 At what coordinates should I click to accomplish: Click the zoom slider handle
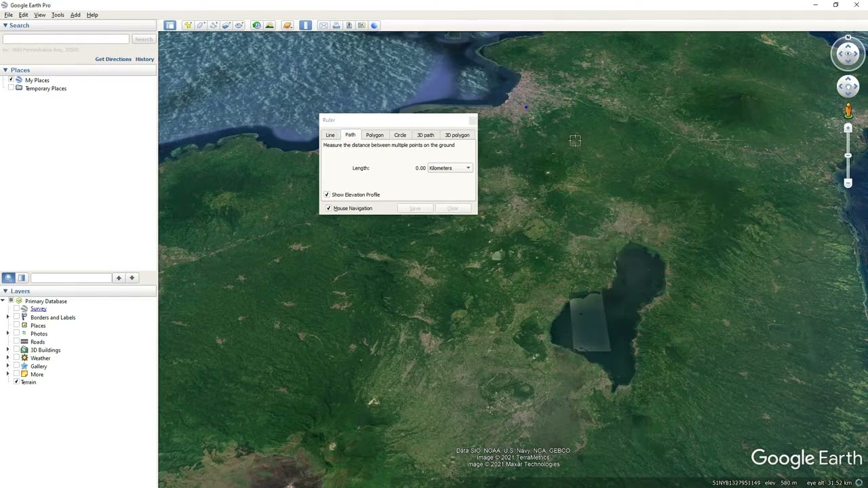(848, 156)
